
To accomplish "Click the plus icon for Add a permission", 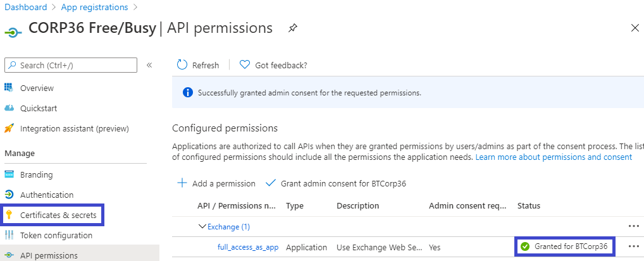I will [x=182, y=183].
